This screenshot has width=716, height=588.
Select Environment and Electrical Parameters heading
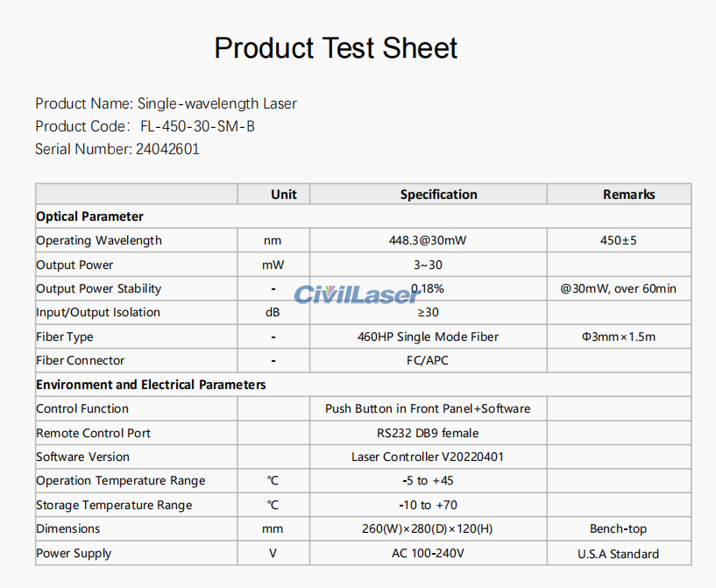pyautogui.click(x=151, y=385)
